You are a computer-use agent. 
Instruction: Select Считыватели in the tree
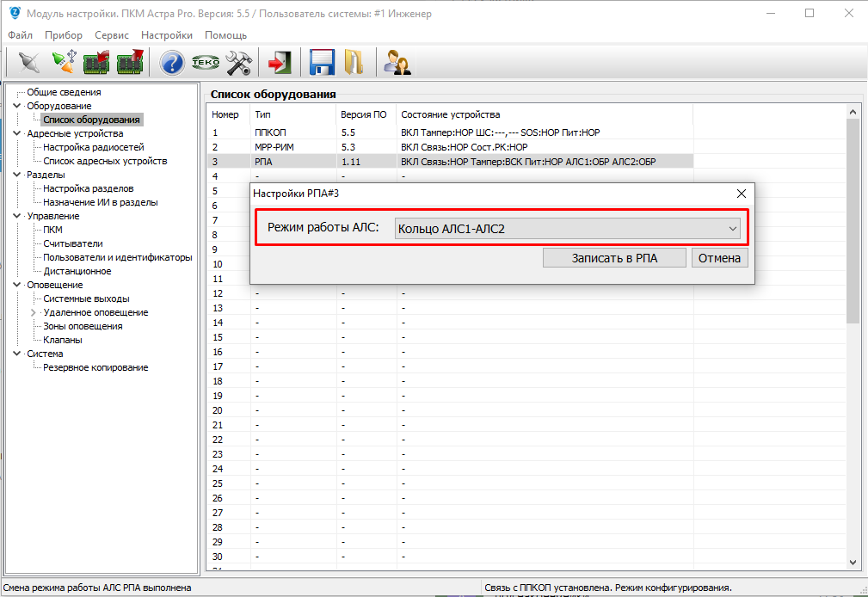(x=73, y=243)
